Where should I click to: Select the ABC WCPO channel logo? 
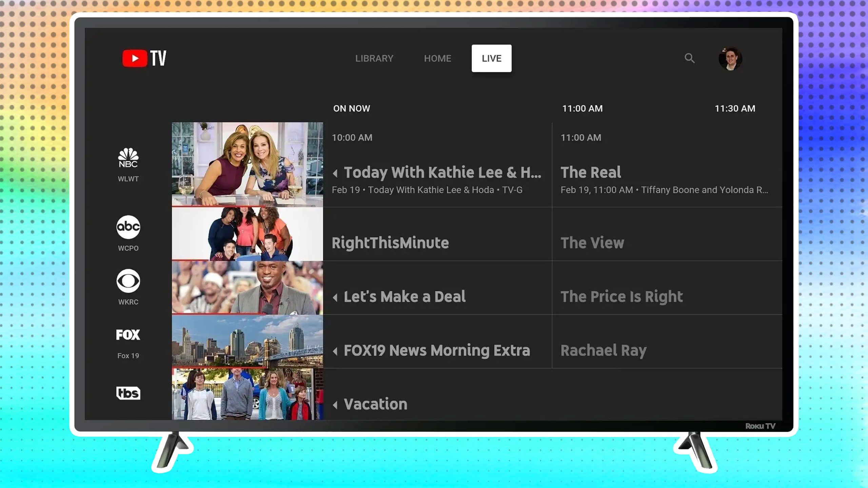pyautogui.click(x=128, y=226)
